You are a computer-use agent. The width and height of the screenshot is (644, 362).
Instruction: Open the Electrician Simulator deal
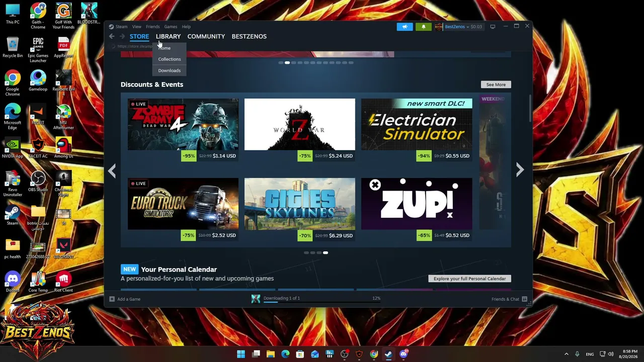pyautogui.click(x=417, y=125)
